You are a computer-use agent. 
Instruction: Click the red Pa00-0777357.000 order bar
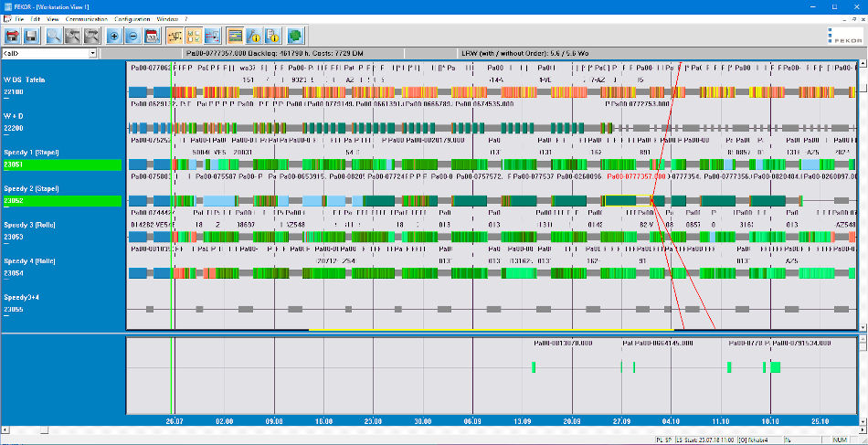(634, 176)
